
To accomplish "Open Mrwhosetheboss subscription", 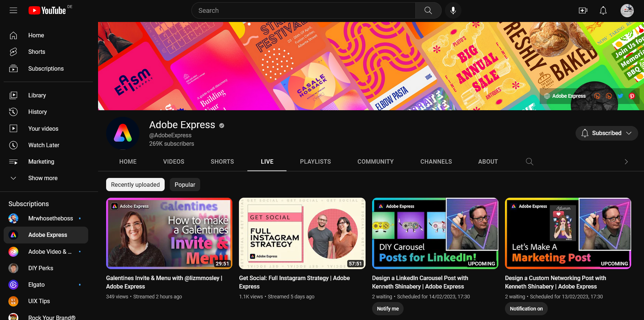I will click(x=46, y=219).
